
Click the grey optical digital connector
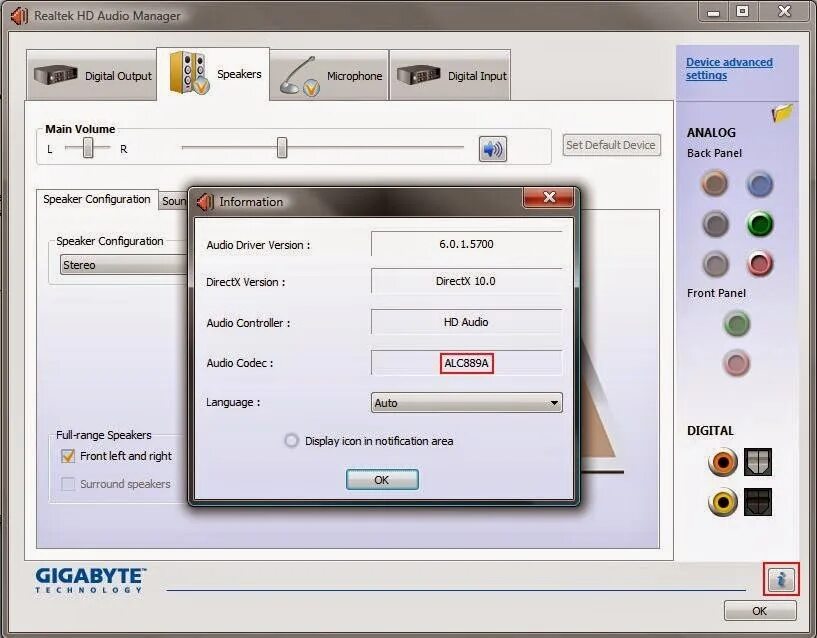coord(758,462)
